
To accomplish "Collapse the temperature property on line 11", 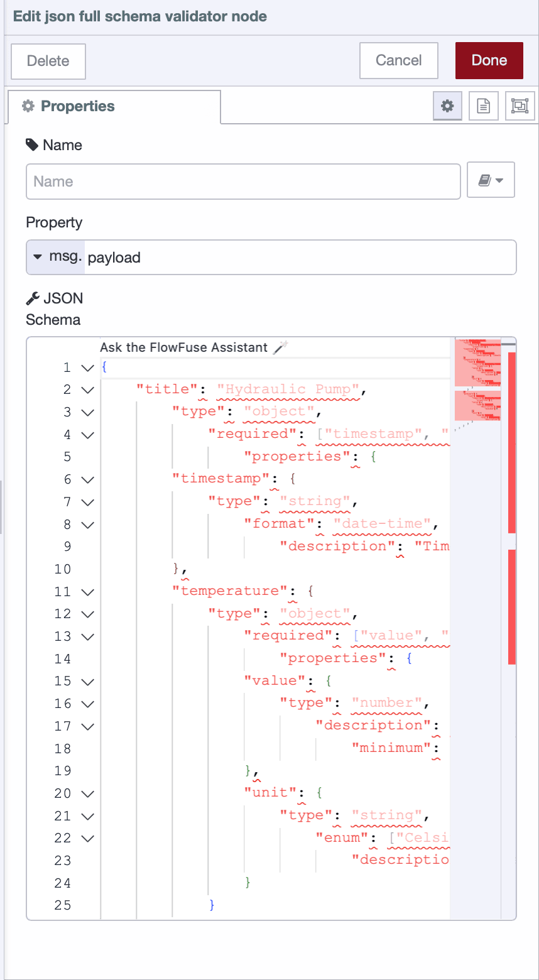I will point(89,591).
